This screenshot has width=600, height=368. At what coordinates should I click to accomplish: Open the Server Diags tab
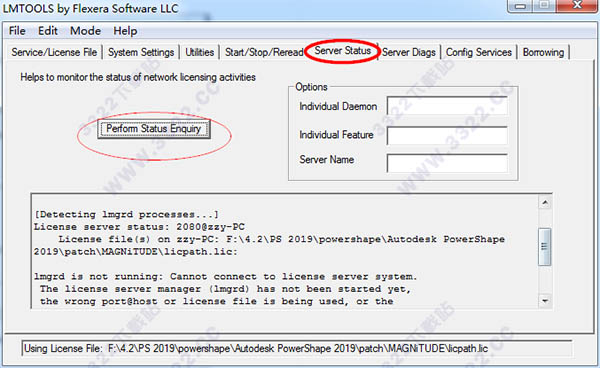coord(409,52)
